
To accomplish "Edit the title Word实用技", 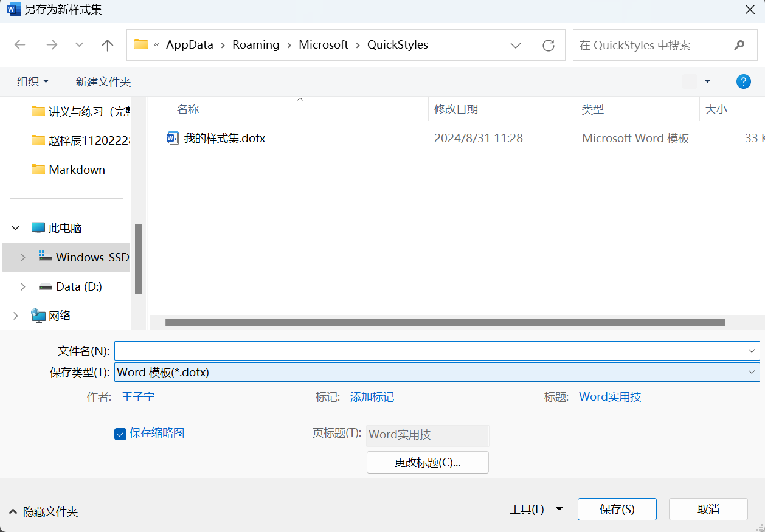I will 610,397.
